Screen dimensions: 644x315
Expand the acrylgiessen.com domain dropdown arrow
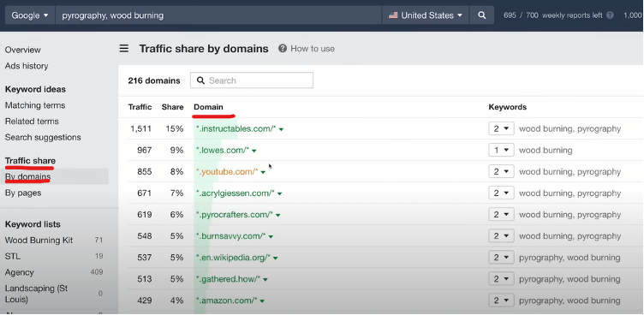tap(280, 193)
